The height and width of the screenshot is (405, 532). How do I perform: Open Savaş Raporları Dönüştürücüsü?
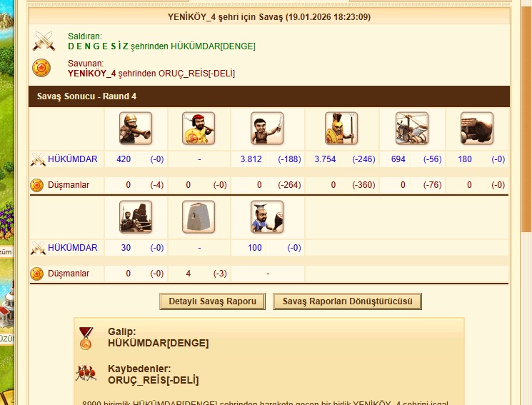pyautogui.click(x=348, y=301)
